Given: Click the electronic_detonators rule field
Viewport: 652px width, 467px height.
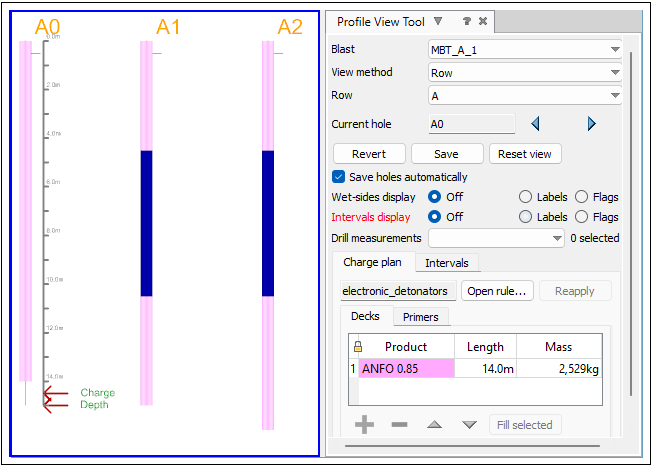Looking at the screenshot, I should 398,291.
